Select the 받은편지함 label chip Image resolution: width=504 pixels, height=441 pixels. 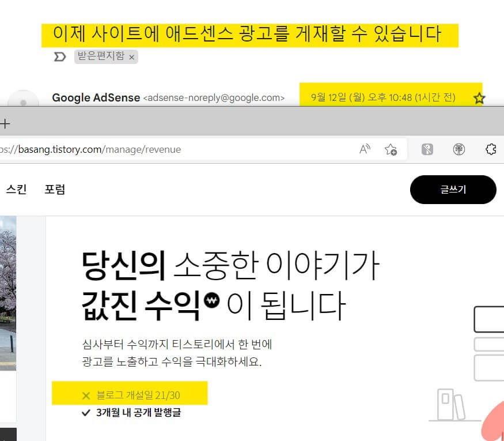[x=106, y=56]
